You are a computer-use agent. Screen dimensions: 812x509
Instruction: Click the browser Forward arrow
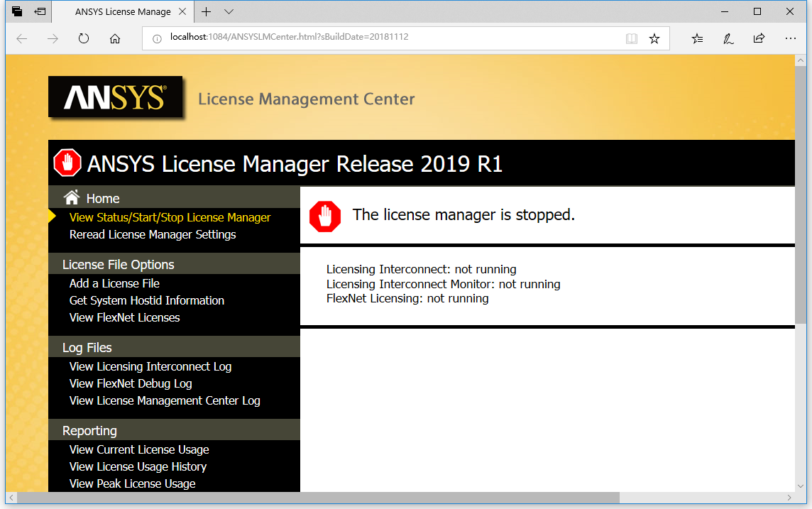53,38
